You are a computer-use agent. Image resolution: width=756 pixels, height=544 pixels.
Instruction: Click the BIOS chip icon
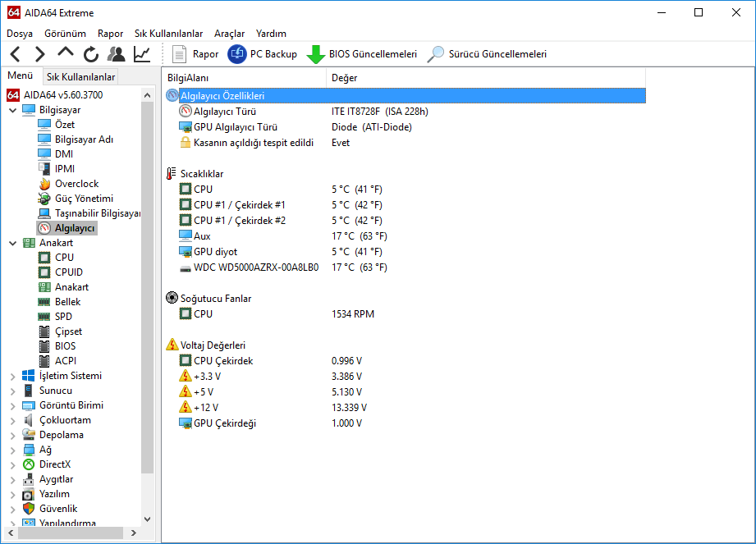44,346
